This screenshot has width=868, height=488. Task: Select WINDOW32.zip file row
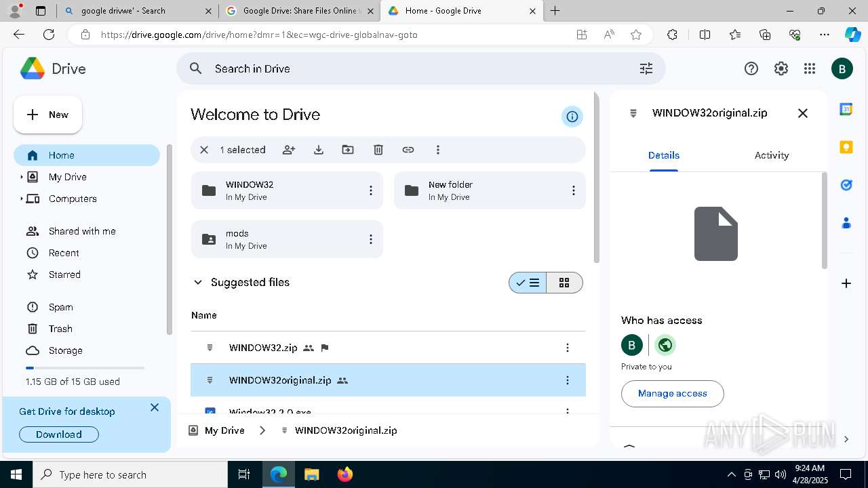coord(388,348)
